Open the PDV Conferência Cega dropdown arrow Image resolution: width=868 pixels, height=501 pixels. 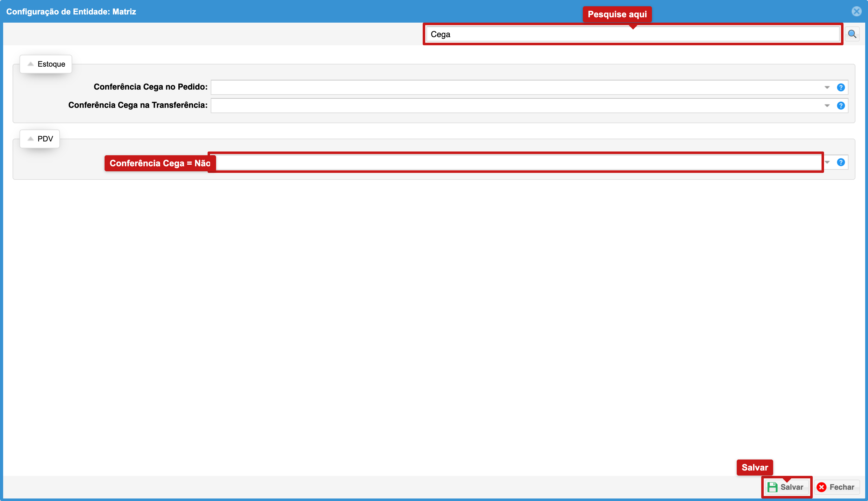point(827,162)
